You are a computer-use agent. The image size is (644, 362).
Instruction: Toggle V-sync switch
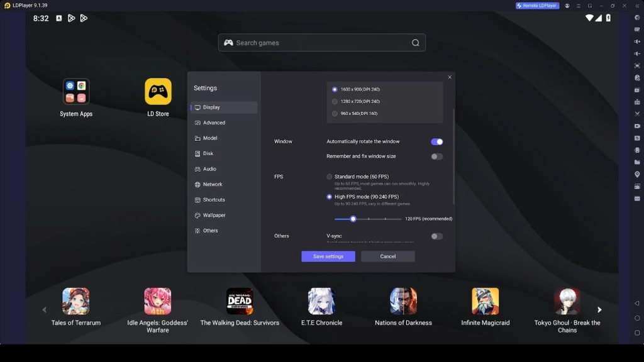pyautogui.click(x=436, y=236)
